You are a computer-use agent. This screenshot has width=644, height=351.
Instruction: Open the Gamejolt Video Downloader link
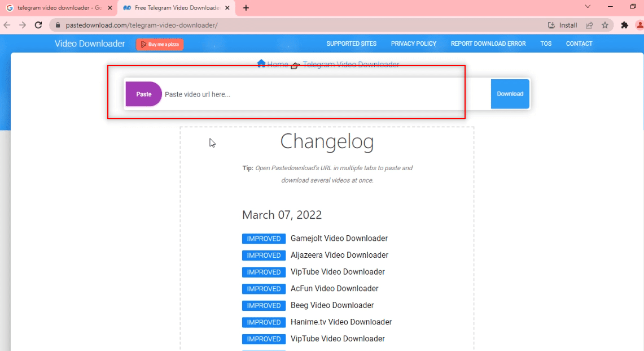339,239
